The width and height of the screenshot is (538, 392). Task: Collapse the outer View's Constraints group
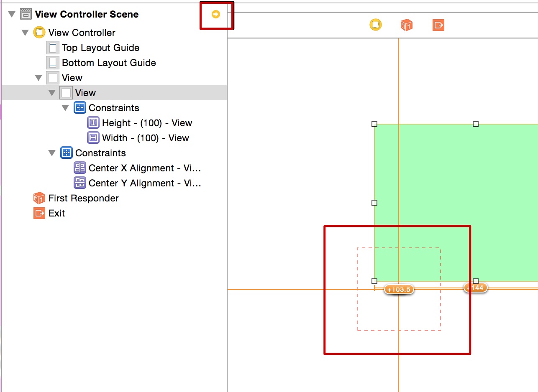(x=52, y=153)
